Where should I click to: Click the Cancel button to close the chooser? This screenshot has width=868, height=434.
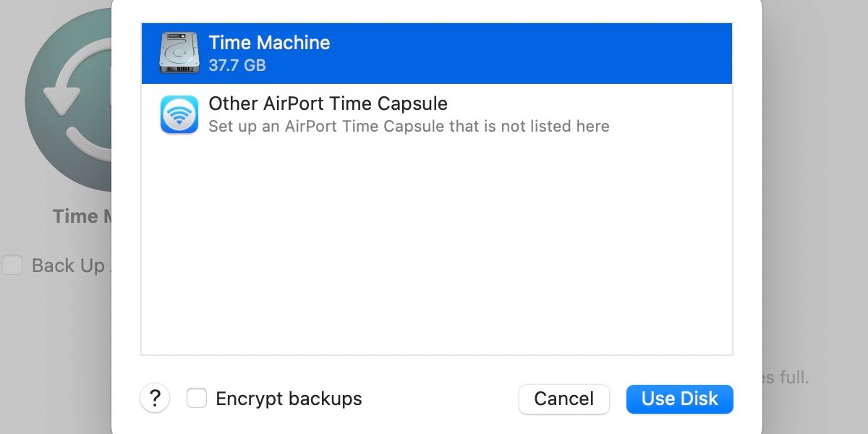563,399
